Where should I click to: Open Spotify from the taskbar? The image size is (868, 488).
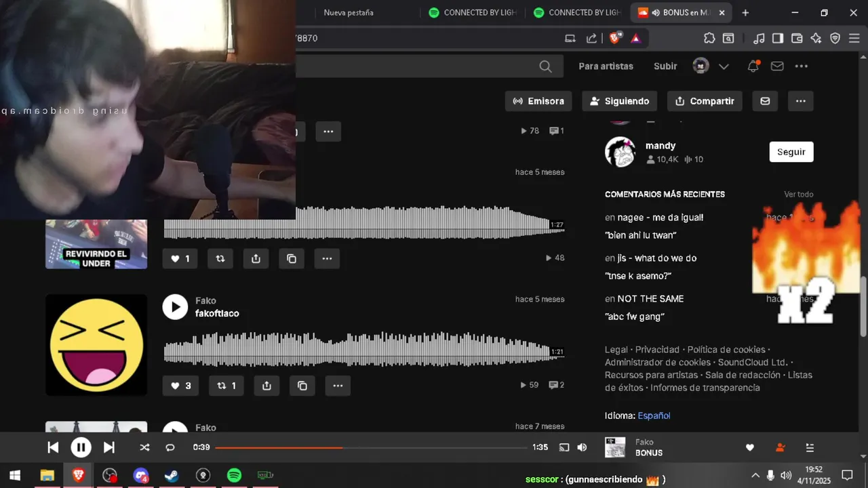pos(234,475)
